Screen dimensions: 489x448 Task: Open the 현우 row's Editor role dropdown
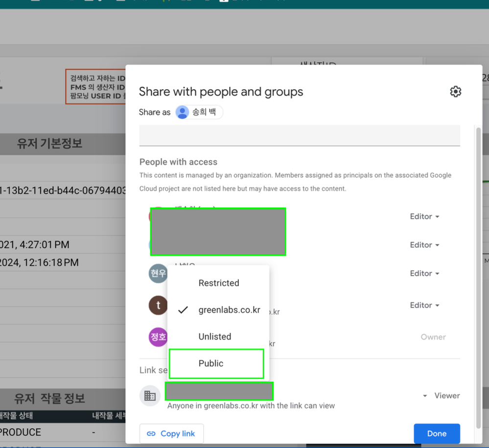pyautogui.click(x=424, y=273)
